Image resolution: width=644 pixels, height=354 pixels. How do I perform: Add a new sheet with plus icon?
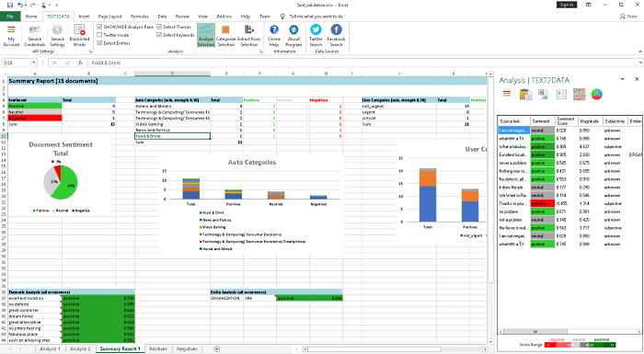click(216, 349)
